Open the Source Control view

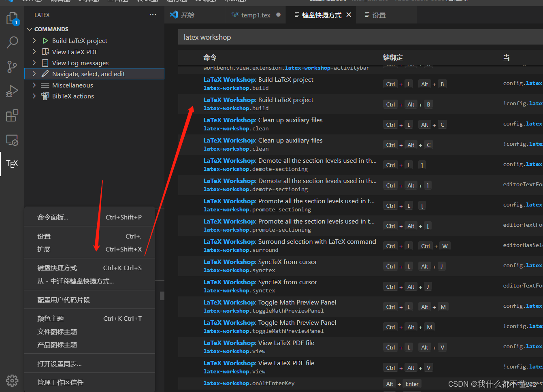(x=12, y=67)
